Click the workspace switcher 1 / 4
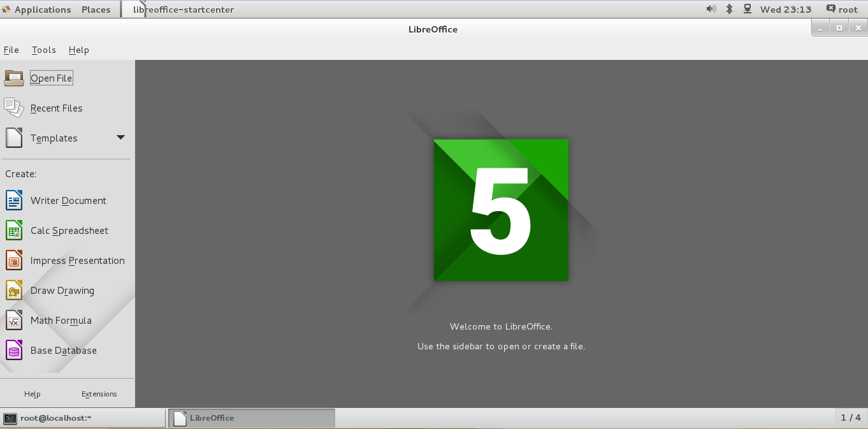The width and height of the screenshot is (868, 429). pyautogui.click(x=851, y=418)
